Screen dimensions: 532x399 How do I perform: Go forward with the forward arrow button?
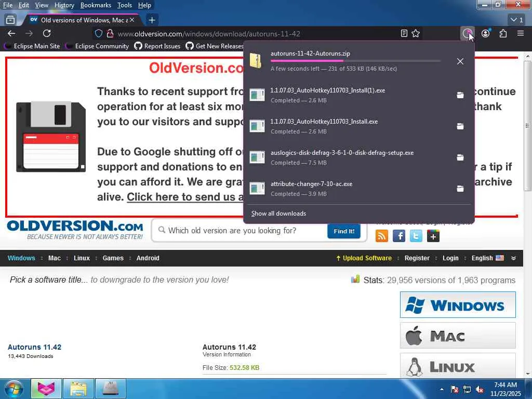[x=29, y=33]
